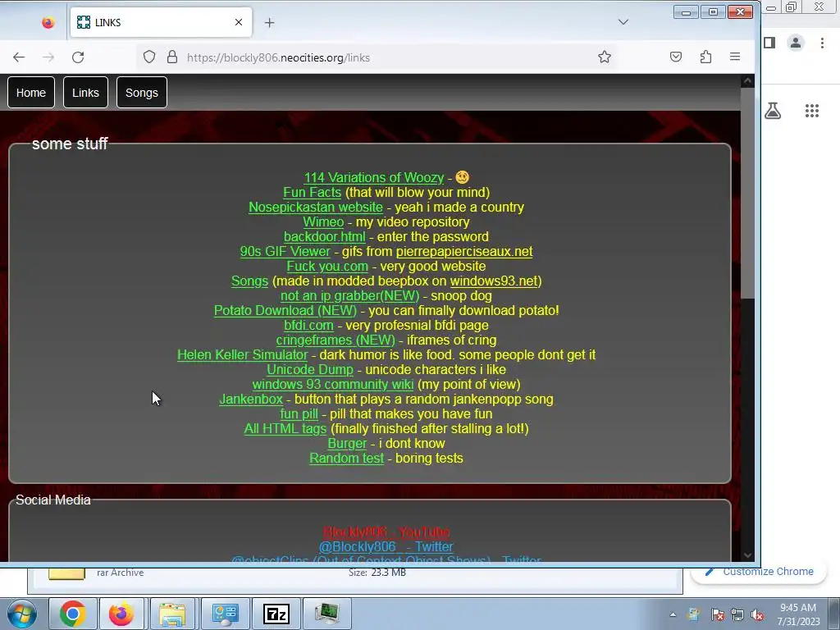The image size is (840, 630).
Task: Open the computer monitor taskbar app
Action: [326, 614]
